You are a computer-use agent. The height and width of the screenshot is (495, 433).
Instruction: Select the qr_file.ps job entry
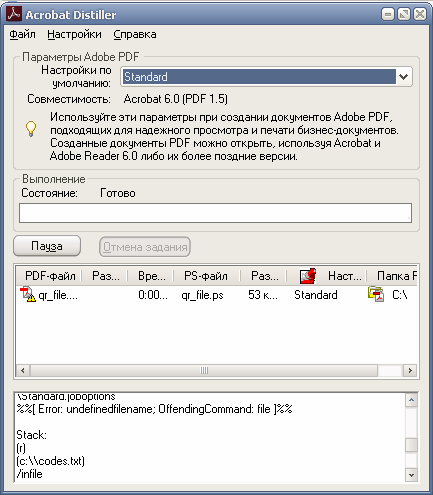[202, 295]
